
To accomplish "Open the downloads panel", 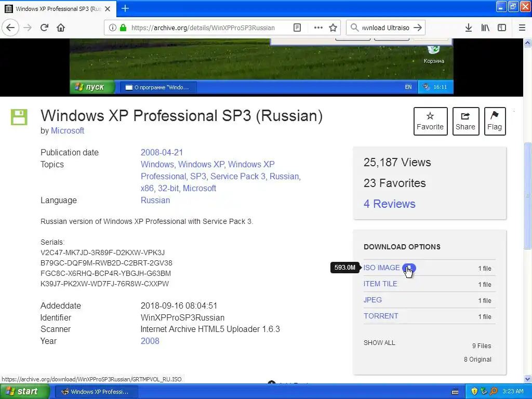I will (x=469, y=28).
